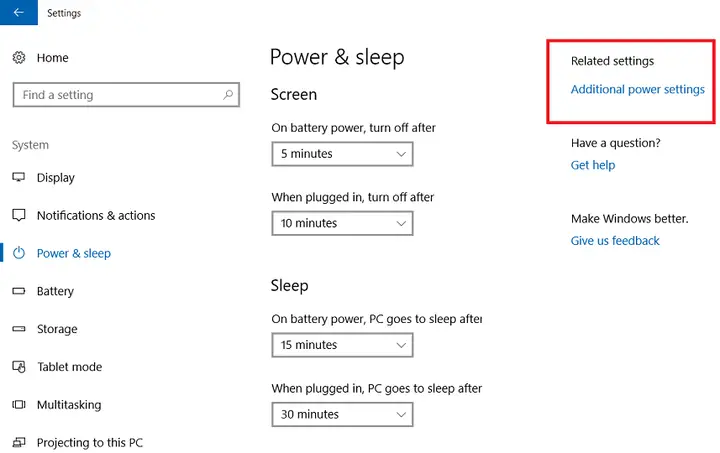
Task: Expand the 5 minutes screen dropdown
Action: pos(342,154)
